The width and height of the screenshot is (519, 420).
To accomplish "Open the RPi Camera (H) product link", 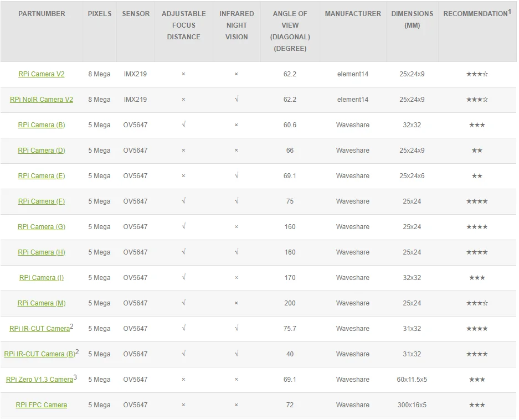I will coord(42,252).
